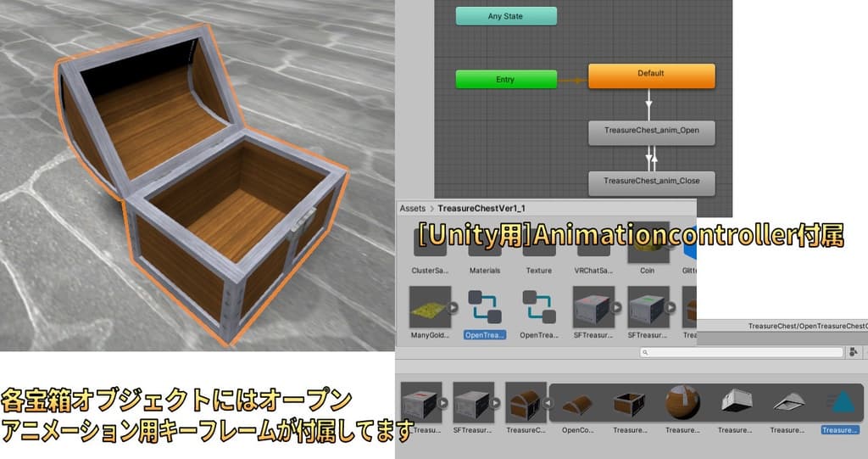This screenshot has width=868, height=459.
Task: Select the Treasure... open box mesh sub-asset
Action: pyautogui.click(x=630, y=405)
